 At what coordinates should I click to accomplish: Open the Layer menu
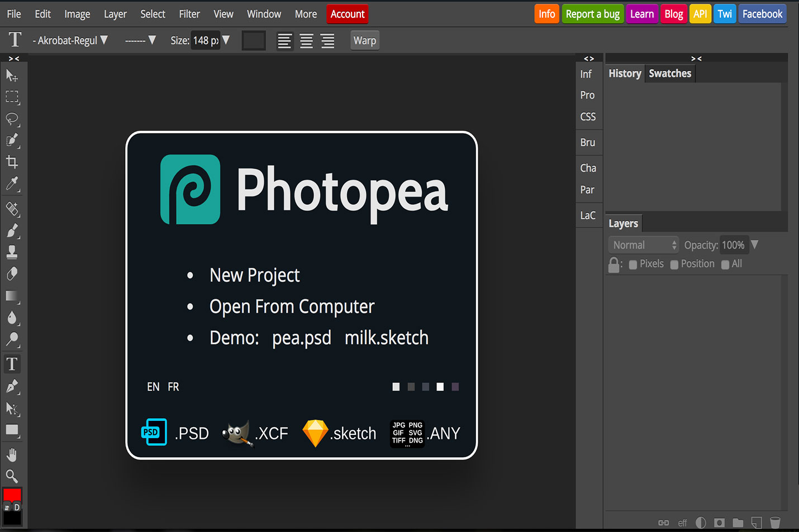[115, 14]
